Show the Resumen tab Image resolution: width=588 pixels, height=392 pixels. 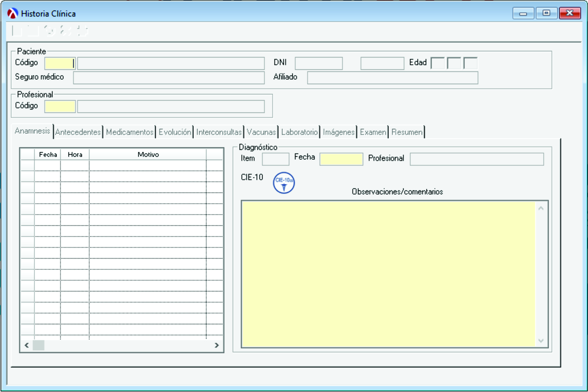(407, 132)
